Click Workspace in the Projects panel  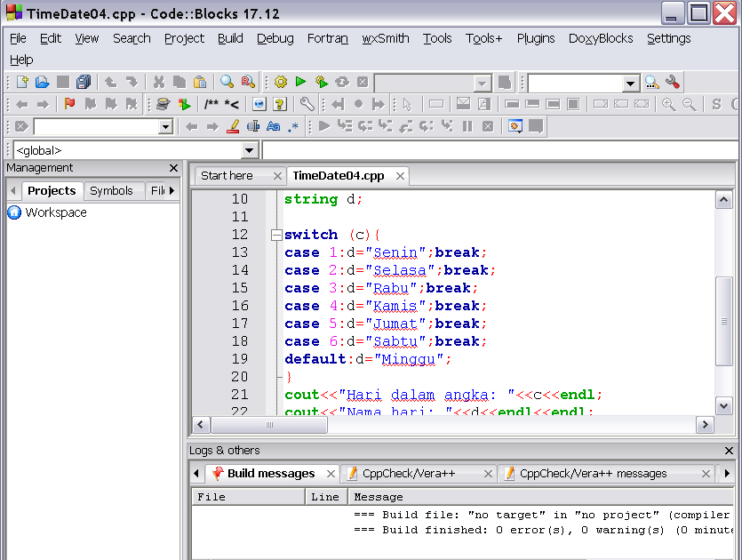[57, 212]
